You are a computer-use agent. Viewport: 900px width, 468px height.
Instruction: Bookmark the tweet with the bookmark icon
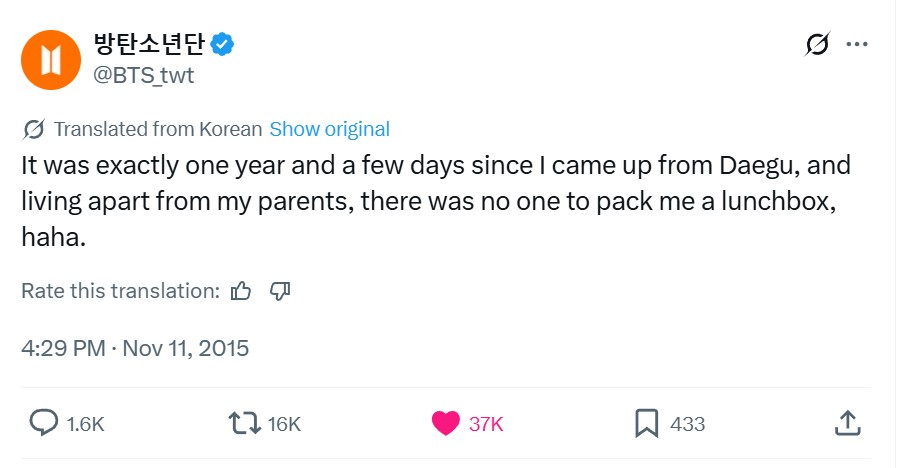[x=648, y=423]
